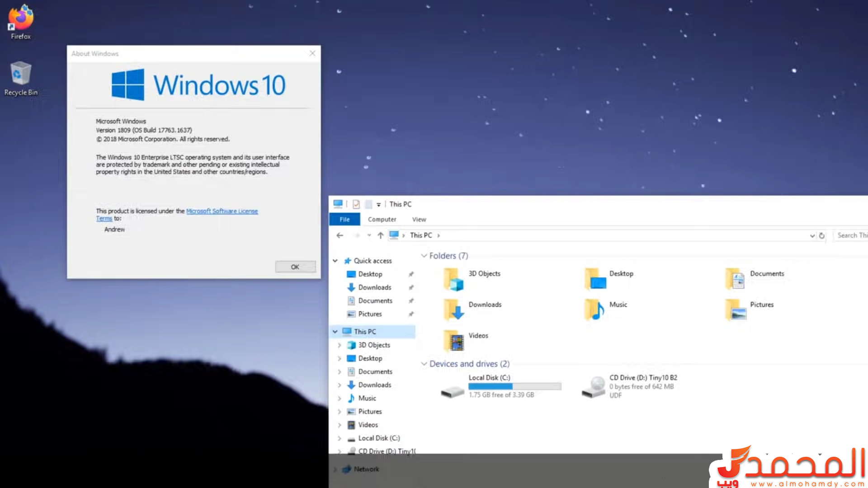Screen dimensions: 868x488
Task: Click Properties icon in quick access toolbar
Action: 356,204
